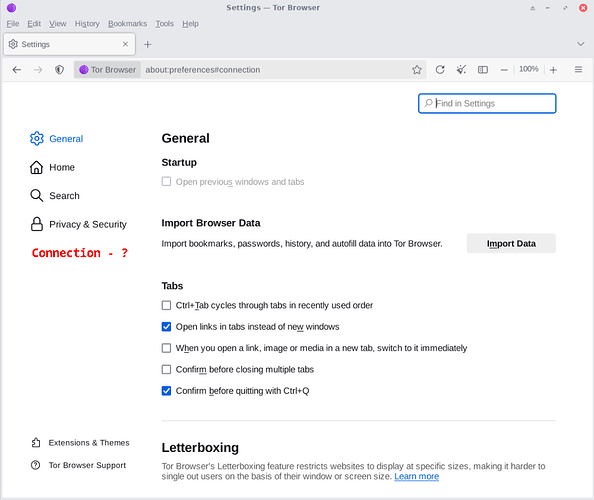Check Confirm before closing multiple tabs
Image resolution: width=594 pixels, height=500 pixels.
click(x=166, y=369)
